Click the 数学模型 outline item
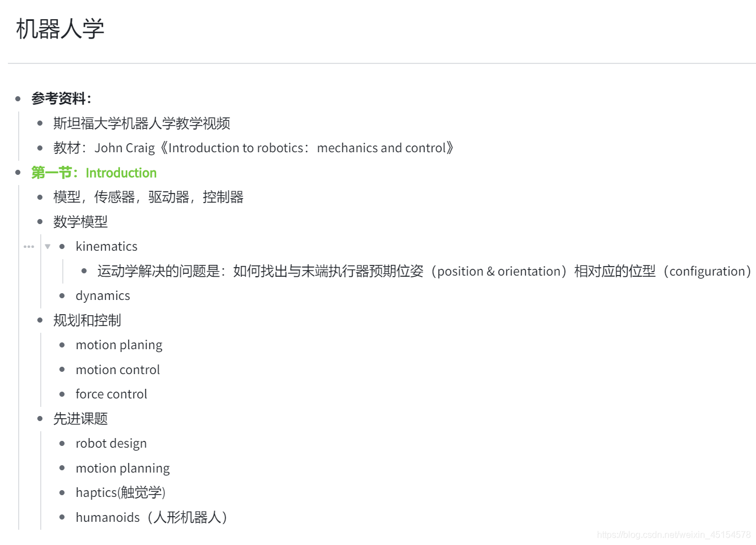Viewport: 756px width, 545px height. pyautogui.click(x=80, y=222)
